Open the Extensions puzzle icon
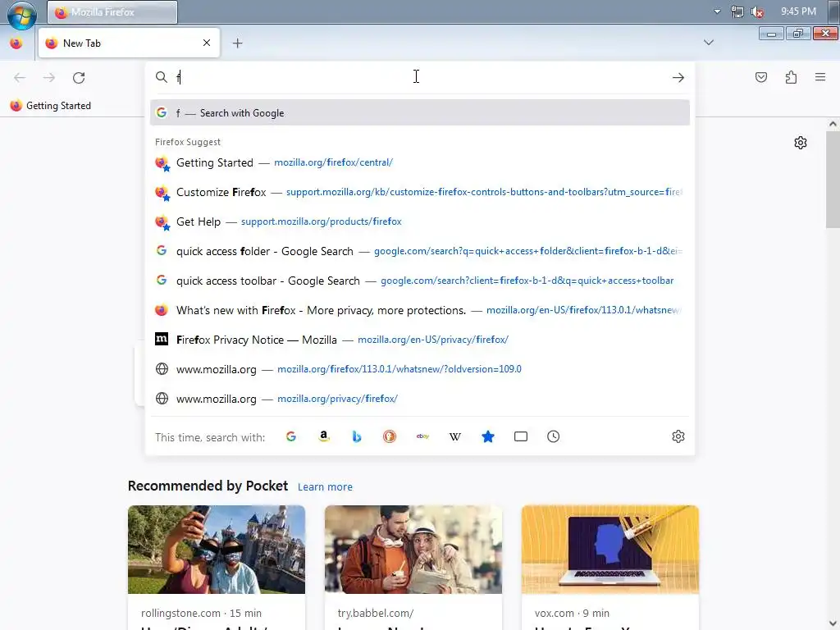 pos(791,78)
